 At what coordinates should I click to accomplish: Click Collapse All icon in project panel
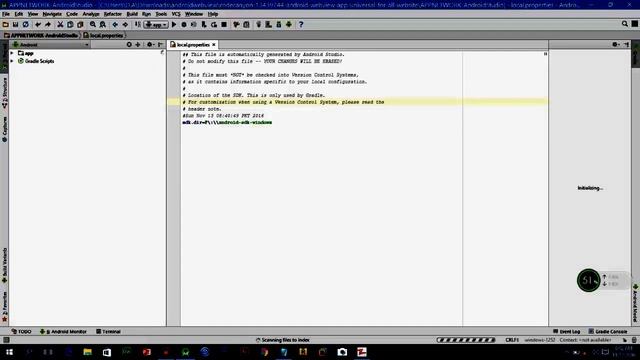tap(138, 44)
